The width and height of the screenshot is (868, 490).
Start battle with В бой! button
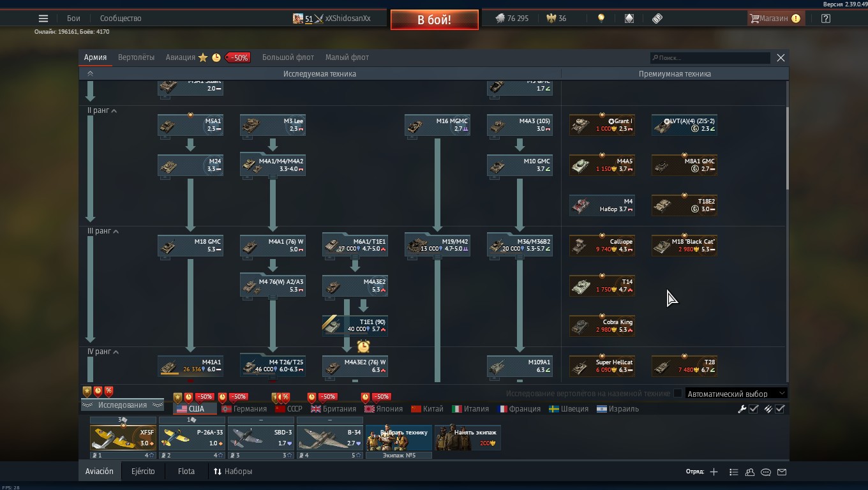434,20
